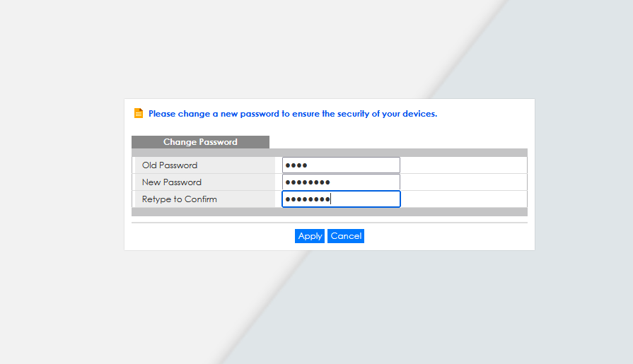Click empty cell right of New Password field
The height and width of the screenshot is (364, 633).
pyautogui.click(x=463, y=182)
